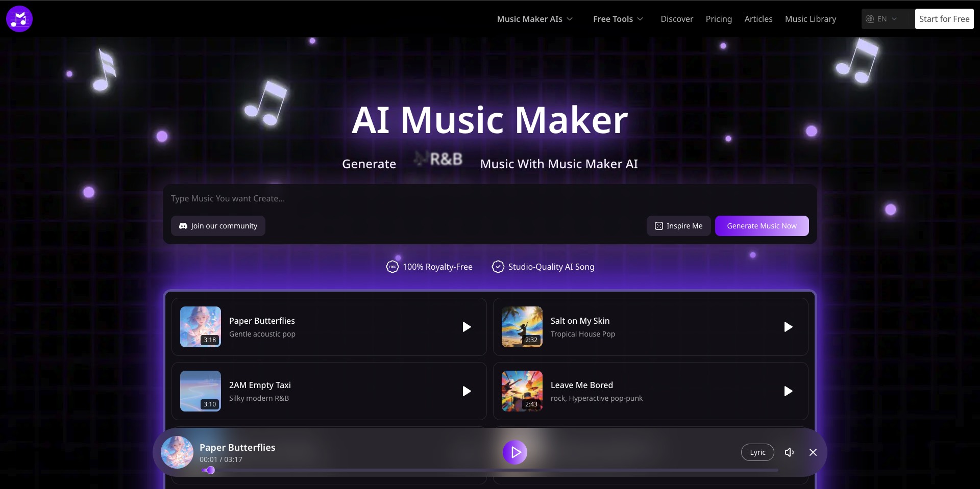This screenshot has width=980, height=489.
Task: Open the EN language selector
Action: (882, 19)
